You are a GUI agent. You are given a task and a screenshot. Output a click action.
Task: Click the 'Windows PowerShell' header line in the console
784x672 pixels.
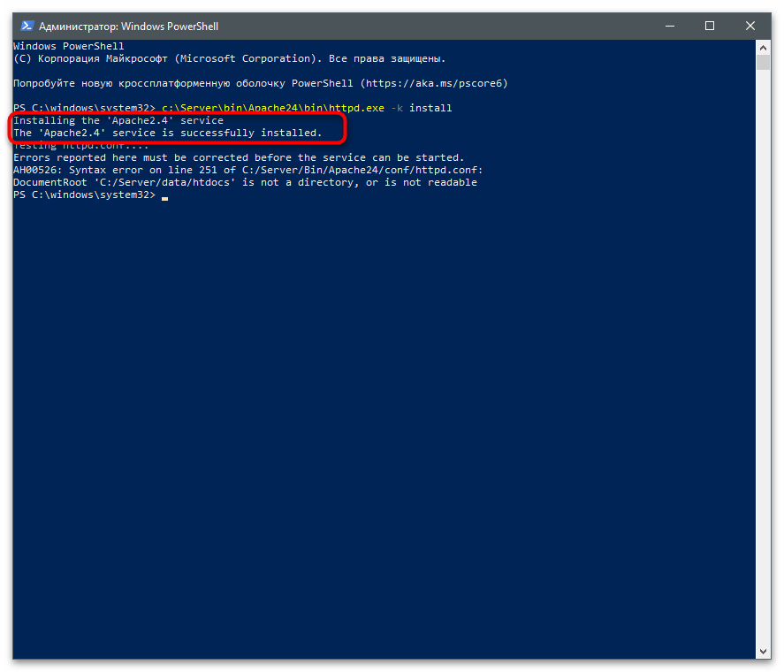pos(69,46)
